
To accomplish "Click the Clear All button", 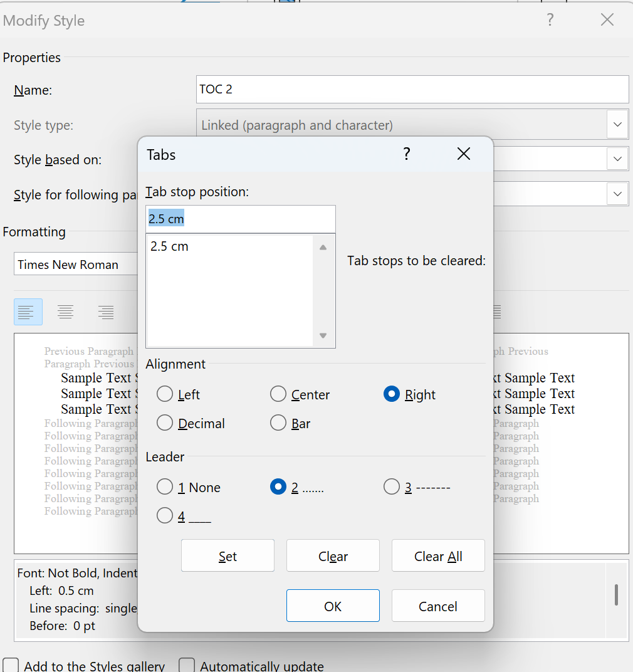I will coord(438,555).
